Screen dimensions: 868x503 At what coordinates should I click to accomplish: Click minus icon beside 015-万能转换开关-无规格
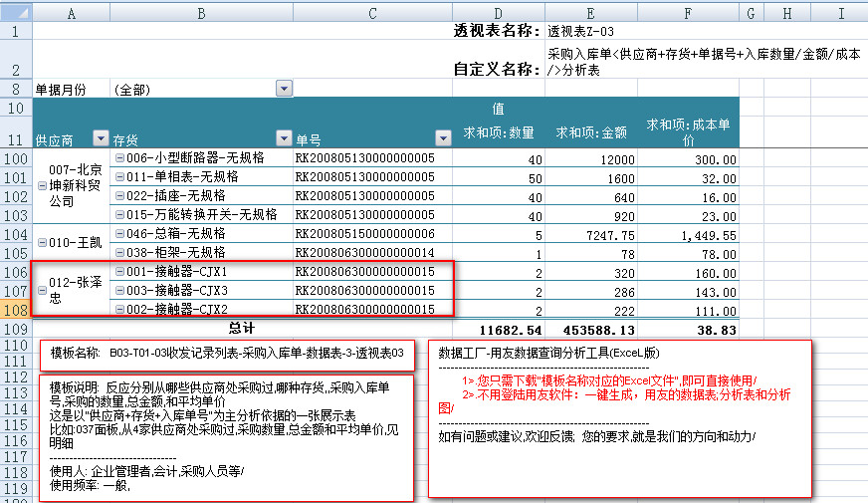(x=119, y=215)
